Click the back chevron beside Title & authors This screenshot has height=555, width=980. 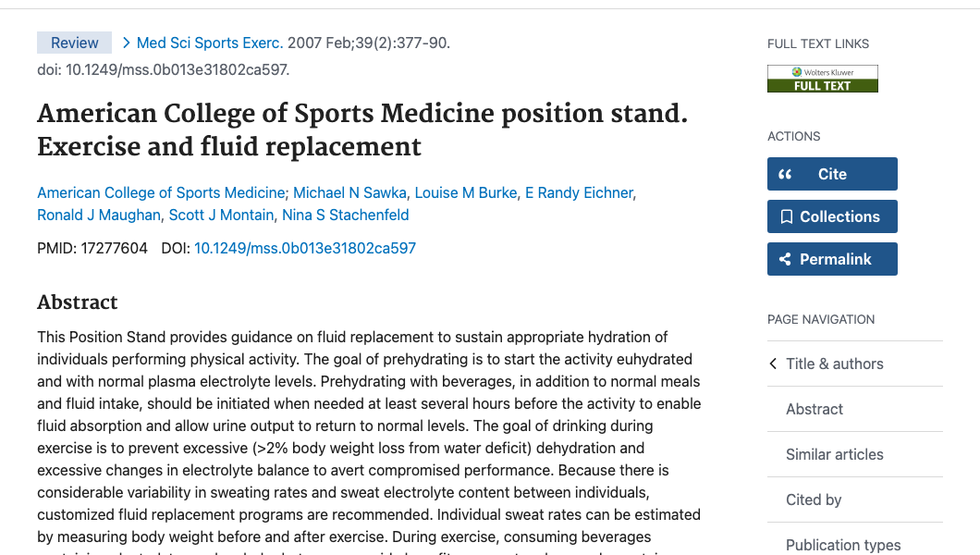tap(773, 364)
